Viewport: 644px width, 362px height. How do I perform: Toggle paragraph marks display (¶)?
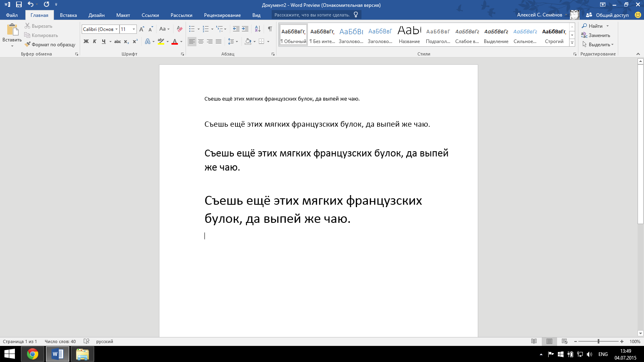[270, 29]
